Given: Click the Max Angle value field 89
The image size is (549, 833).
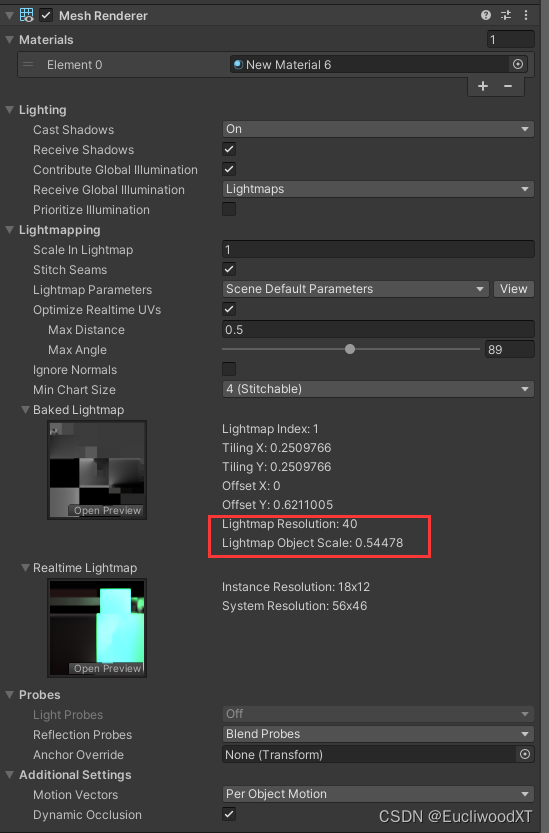Looking at the screenshot, I should (509, 350).
